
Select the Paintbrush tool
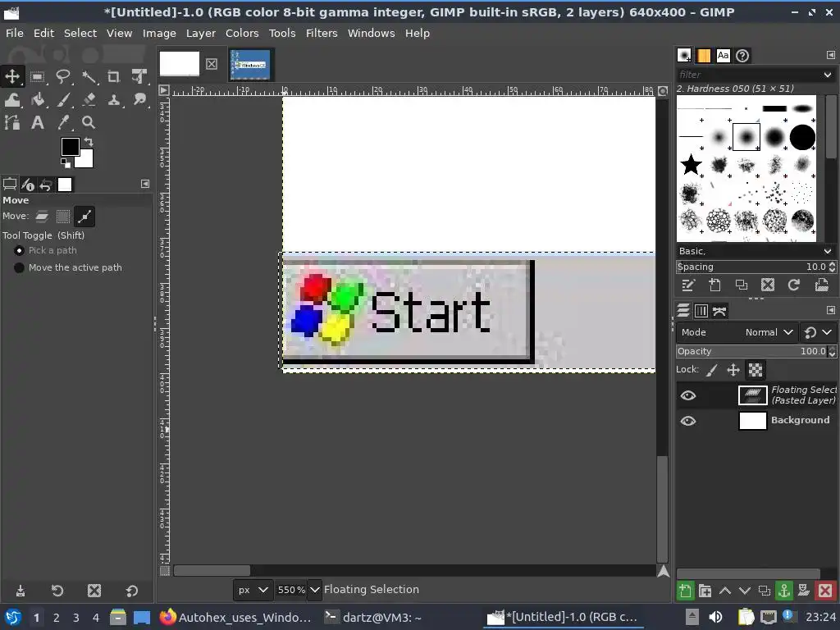[63, 100]
